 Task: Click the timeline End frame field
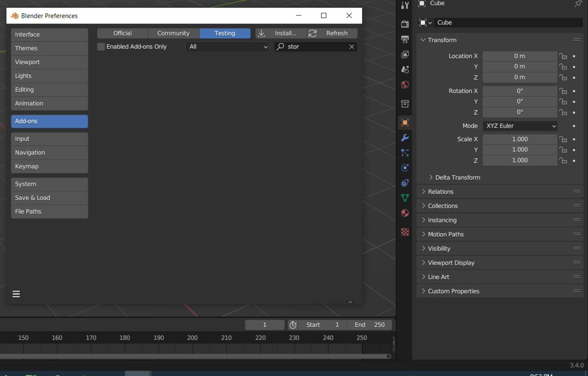[x=370, y=325]
